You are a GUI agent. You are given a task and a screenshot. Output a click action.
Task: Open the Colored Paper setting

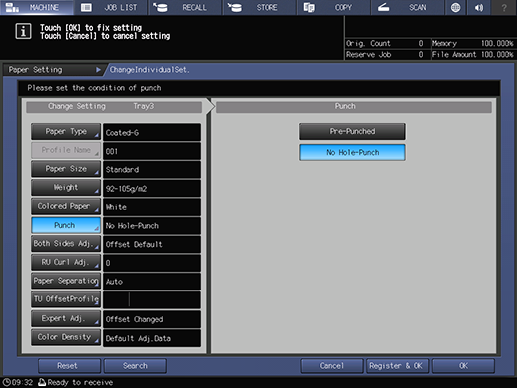click(x=66, y=206)
